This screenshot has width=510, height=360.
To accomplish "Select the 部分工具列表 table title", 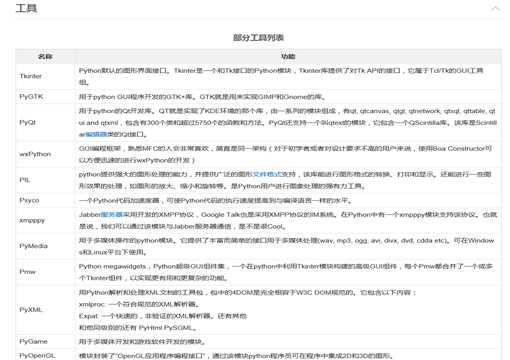I will 258,37.
